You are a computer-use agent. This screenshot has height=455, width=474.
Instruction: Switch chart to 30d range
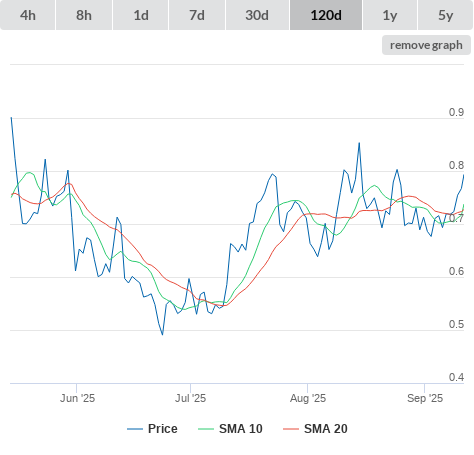pyautogui.click(x=257, y=15)
